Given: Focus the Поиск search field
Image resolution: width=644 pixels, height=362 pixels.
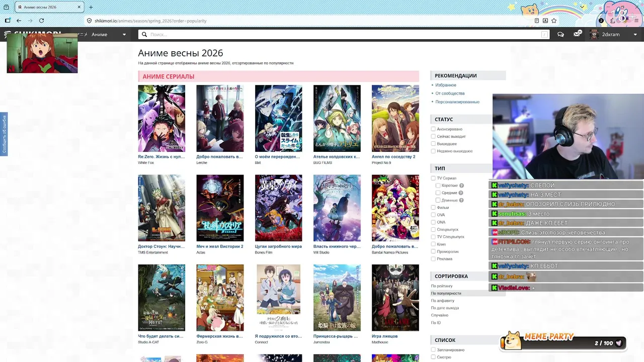Looking at the screenshot, I should coord(344,34).
